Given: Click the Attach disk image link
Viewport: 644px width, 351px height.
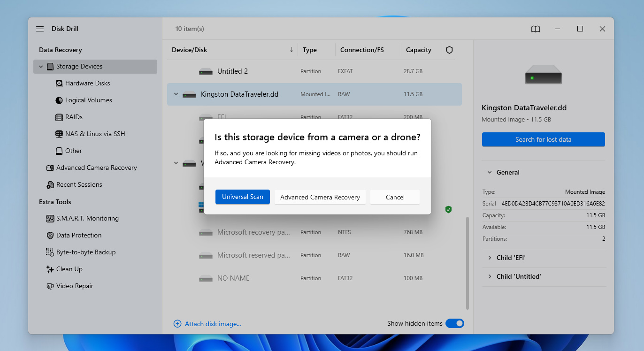Looking at the screenshot, I should 213,324.
